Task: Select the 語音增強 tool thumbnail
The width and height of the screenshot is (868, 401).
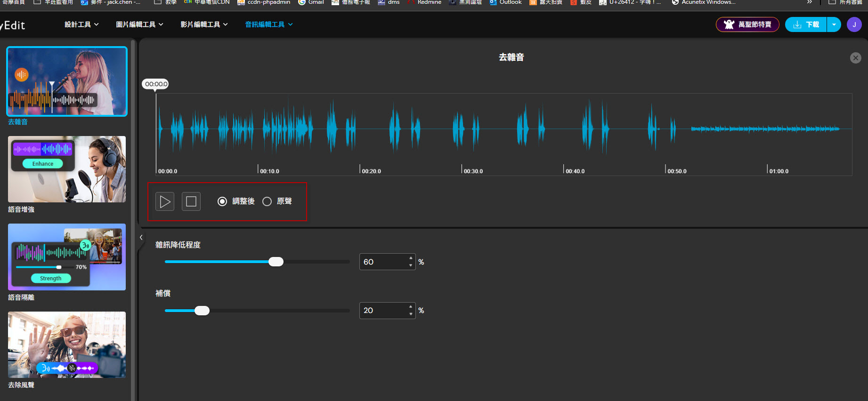Action: coord(67,169)
